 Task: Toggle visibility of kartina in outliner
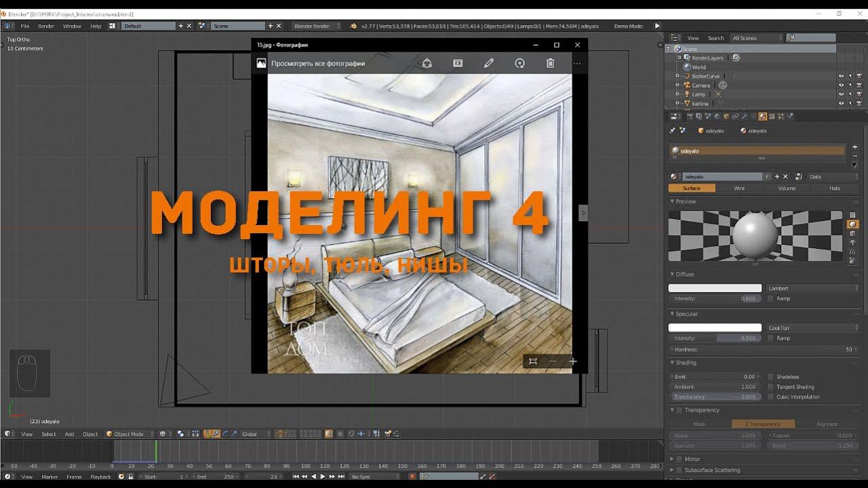click(842, 103)
